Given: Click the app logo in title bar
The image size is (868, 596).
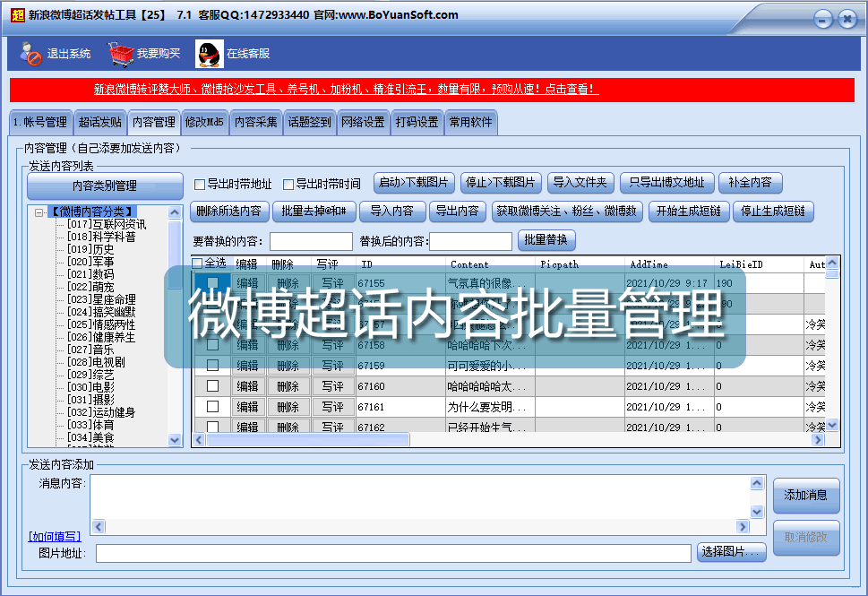Looking at the screenshot, I should point(18,15).
